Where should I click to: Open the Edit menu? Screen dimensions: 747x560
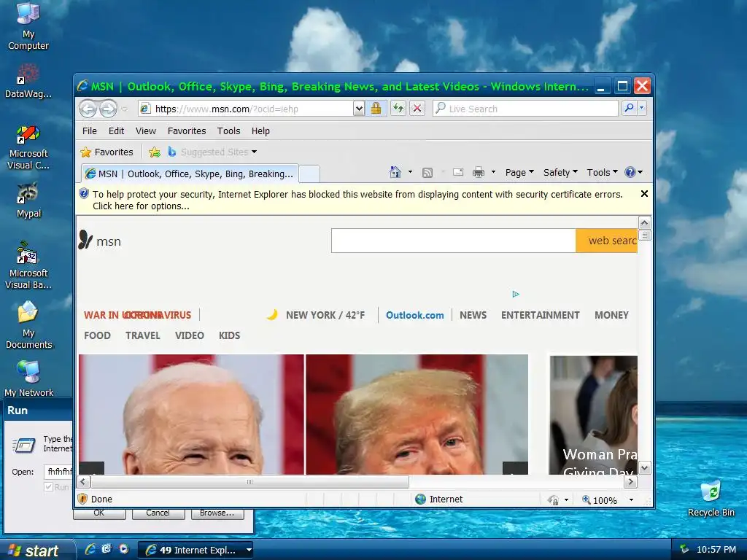coord(116,131)
